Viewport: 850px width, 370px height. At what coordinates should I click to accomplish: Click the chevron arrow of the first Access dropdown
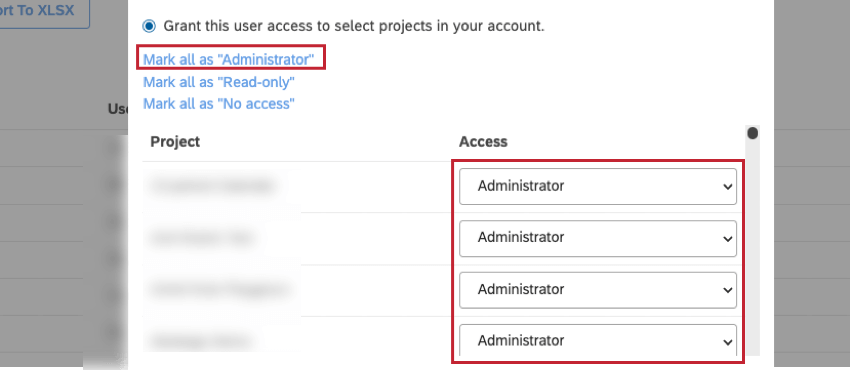727,187
